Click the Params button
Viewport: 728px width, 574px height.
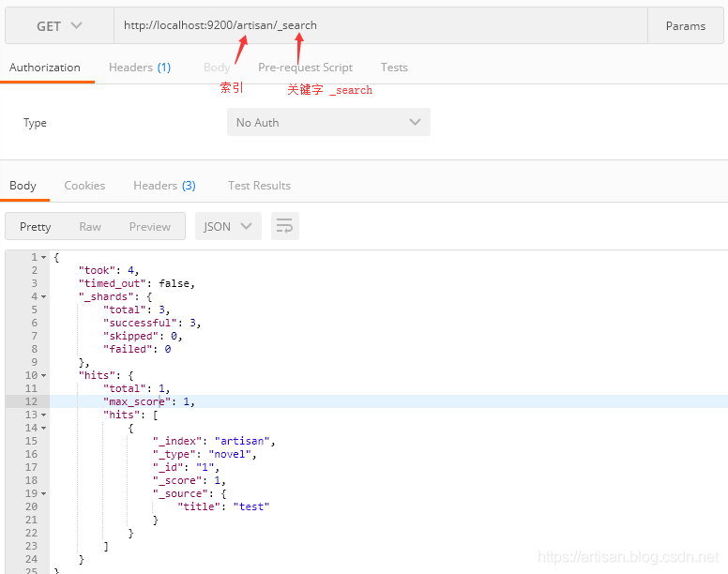(686, 26)
